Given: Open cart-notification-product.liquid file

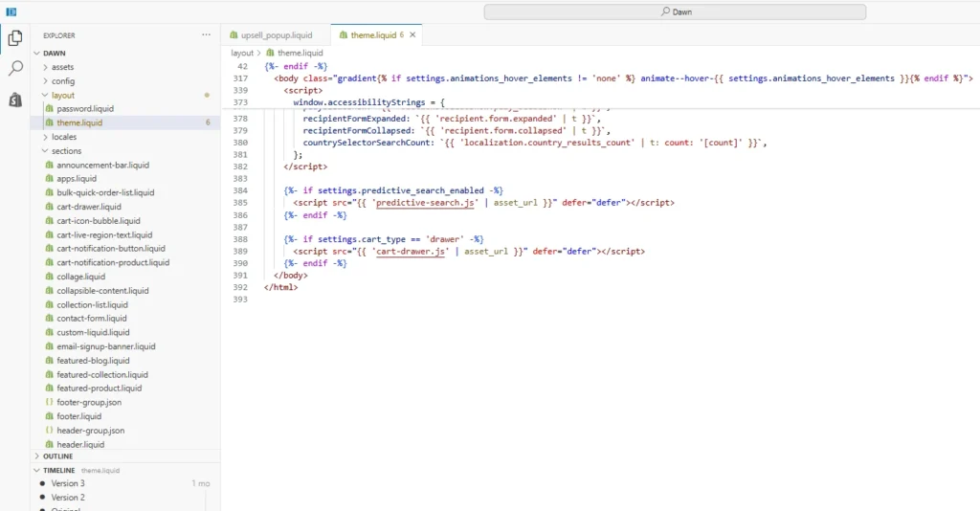Looking at the screenshot, I should click(x=113, y=262).
